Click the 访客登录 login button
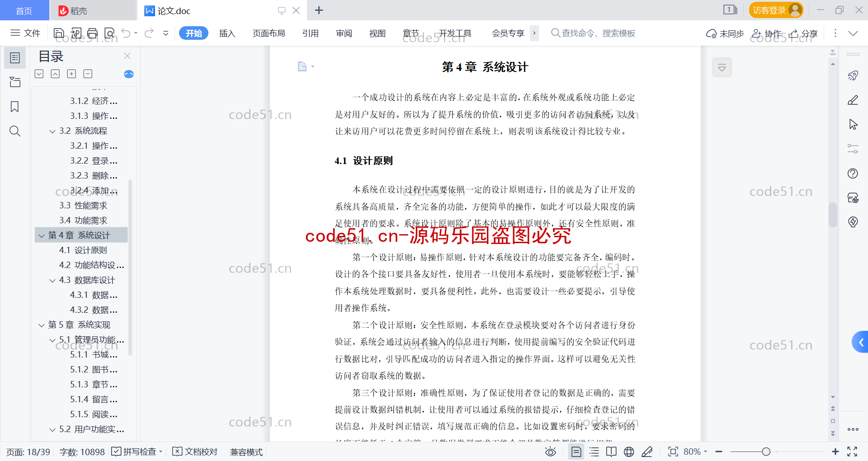 776,10
